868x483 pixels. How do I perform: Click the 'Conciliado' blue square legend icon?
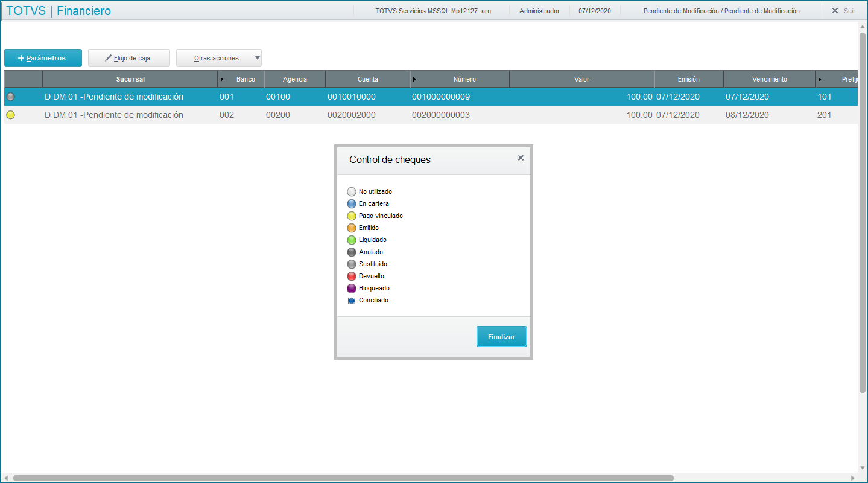[x=352, y=300]
